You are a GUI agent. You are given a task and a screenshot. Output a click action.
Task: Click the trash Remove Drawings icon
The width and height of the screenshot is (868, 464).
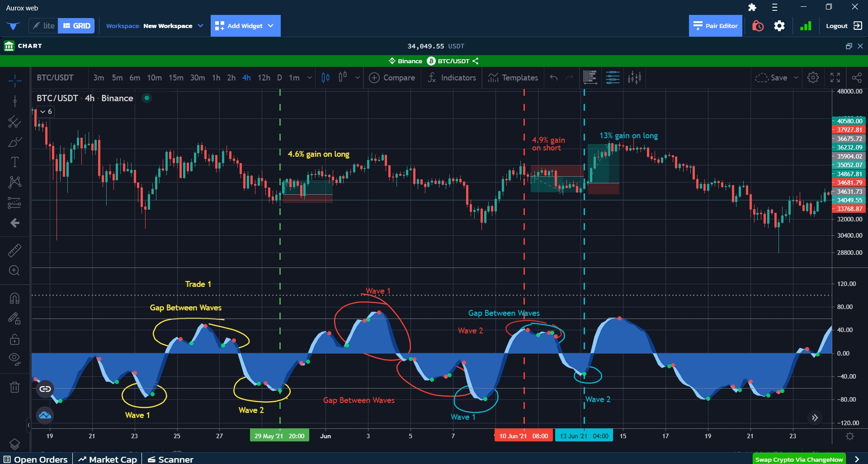14,387
